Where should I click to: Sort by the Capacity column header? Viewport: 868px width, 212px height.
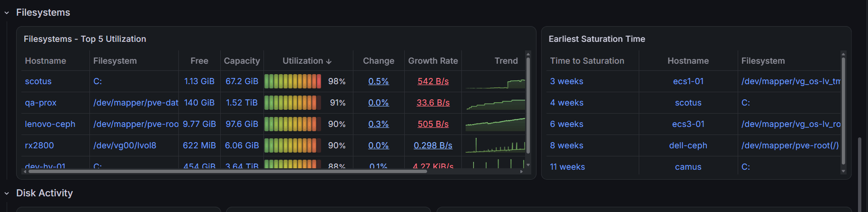[x=242, y=61]
